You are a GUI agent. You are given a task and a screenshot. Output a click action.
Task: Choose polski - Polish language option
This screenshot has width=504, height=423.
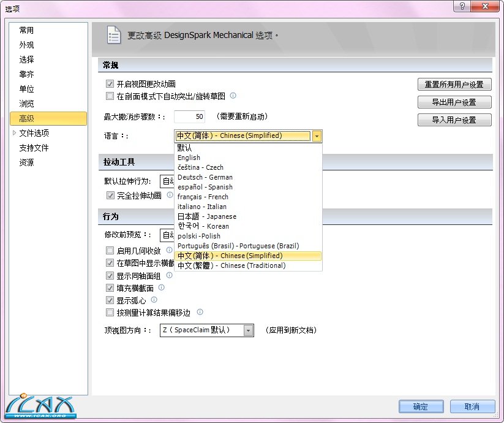click(248, 236)
